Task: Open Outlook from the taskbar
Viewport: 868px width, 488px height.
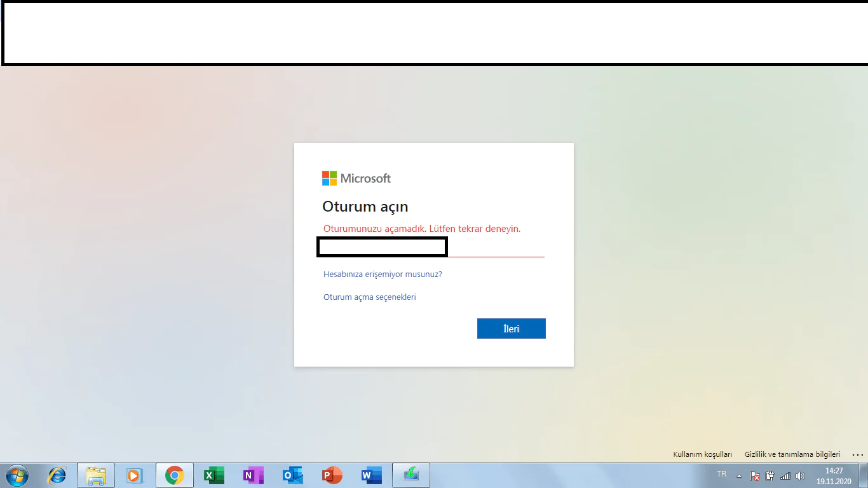Action: pos(292,475)
